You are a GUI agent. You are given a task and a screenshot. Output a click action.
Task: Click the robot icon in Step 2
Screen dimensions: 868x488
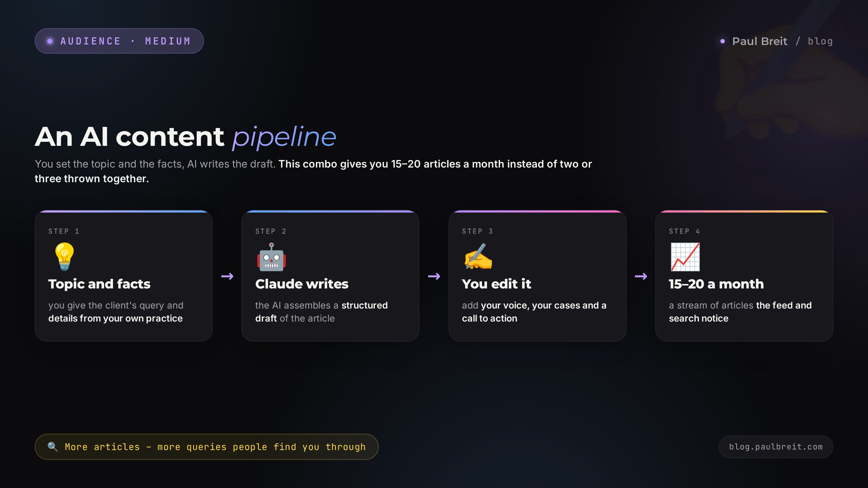pos(271,257)
